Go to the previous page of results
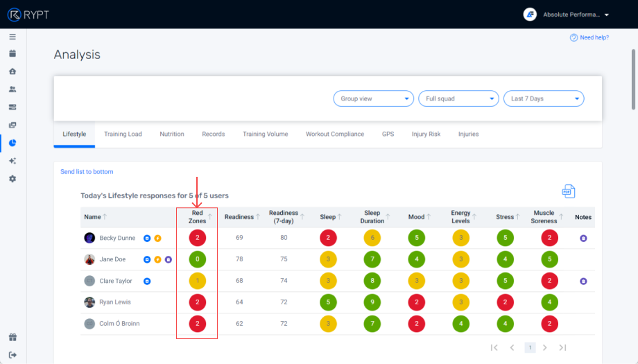The width and height of the screenshot is (638, 364). tap(512, 347)
